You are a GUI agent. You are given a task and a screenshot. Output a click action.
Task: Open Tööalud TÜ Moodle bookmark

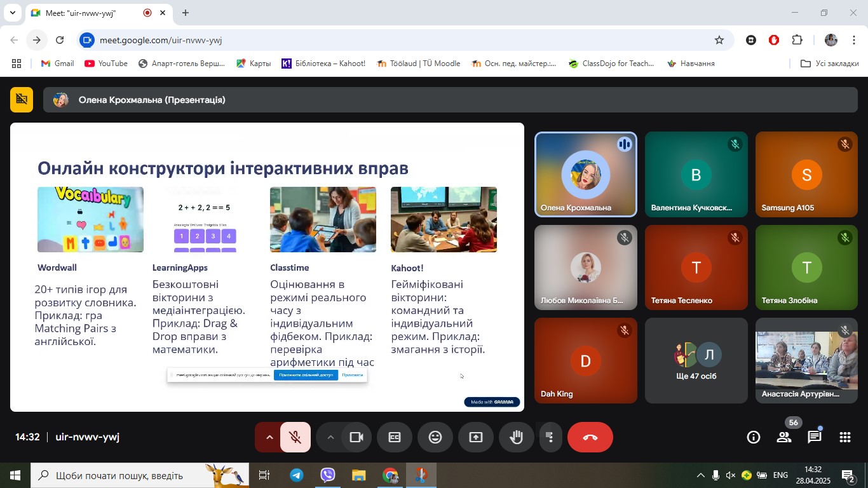419,64
